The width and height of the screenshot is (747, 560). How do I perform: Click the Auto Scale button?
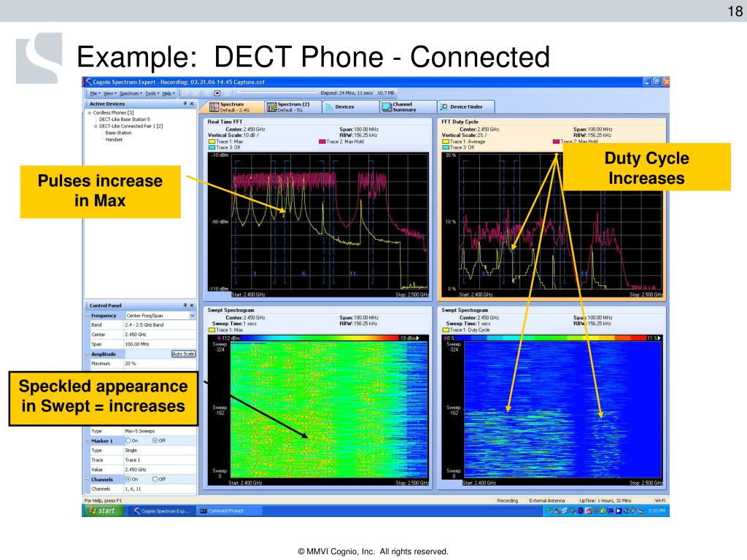183,354
